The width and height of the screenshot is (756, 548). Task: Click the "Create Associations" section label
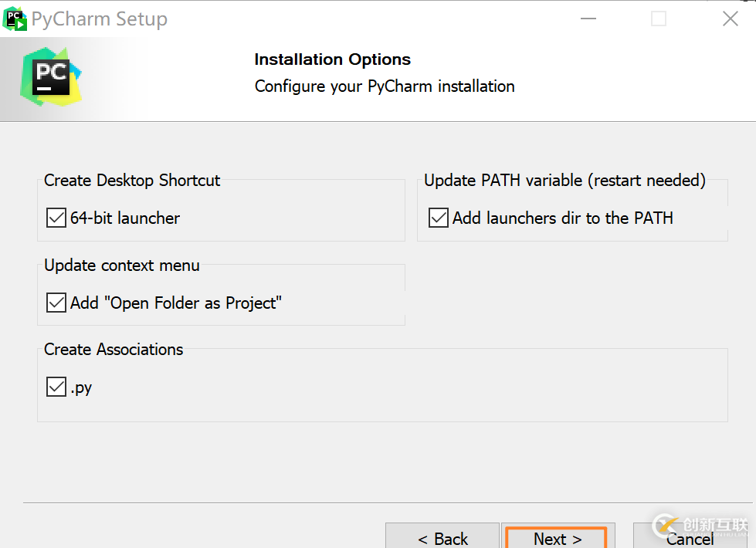[114, 350]
